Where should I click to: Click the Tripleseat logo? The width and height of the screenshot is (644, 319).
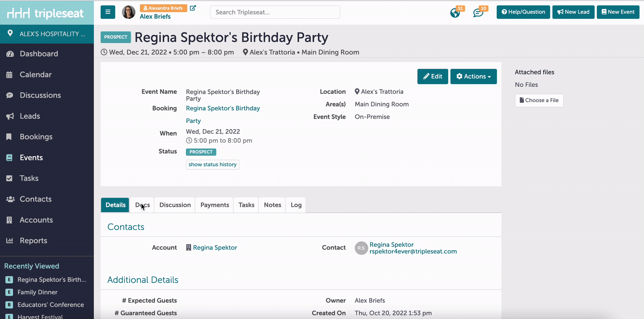point(45,13)
